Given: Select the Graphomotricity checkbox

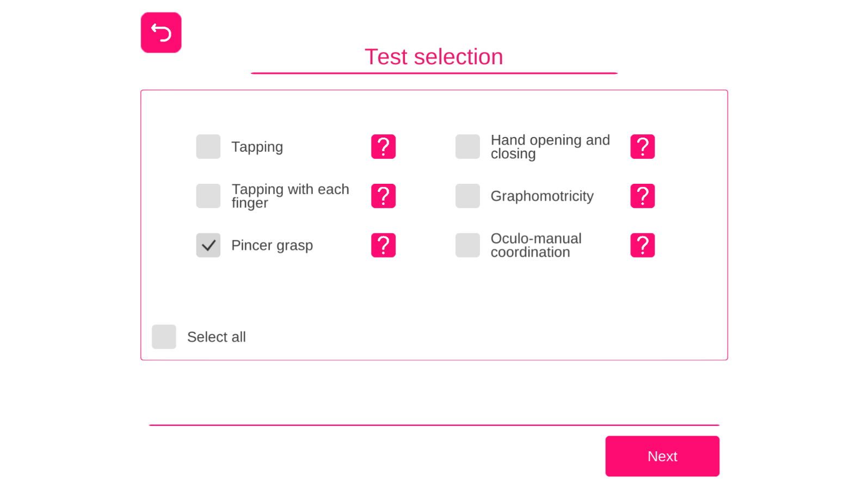Looking at the screenshot, I should click(x=467, y=196).
